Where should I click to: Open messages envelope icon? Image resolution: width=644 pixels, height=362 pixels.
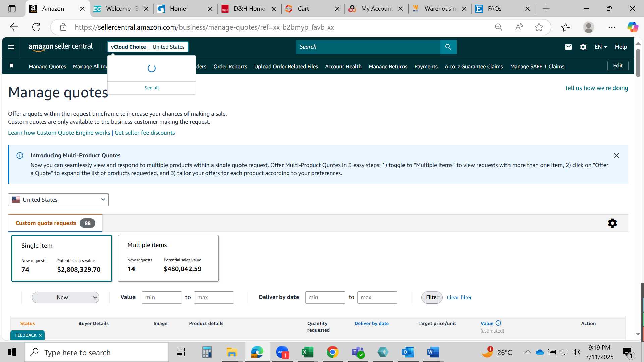tap(568, 47)
